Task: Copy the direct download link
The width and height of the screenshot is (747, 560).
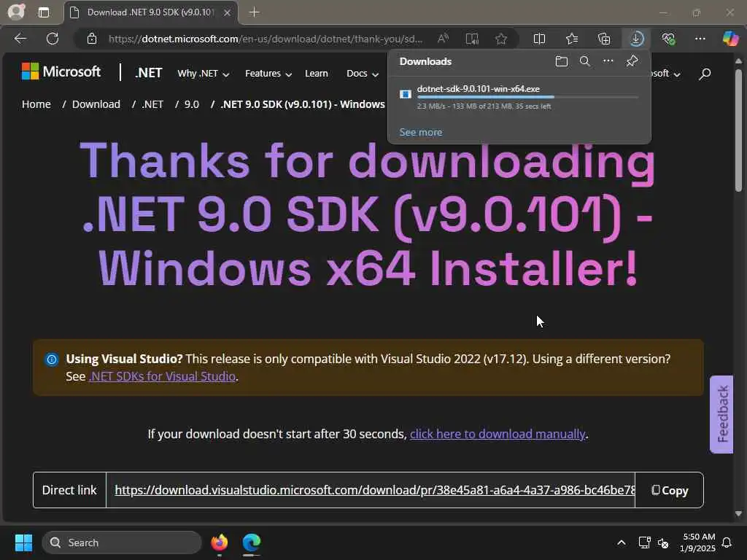Action: click(x=670, y=491)
